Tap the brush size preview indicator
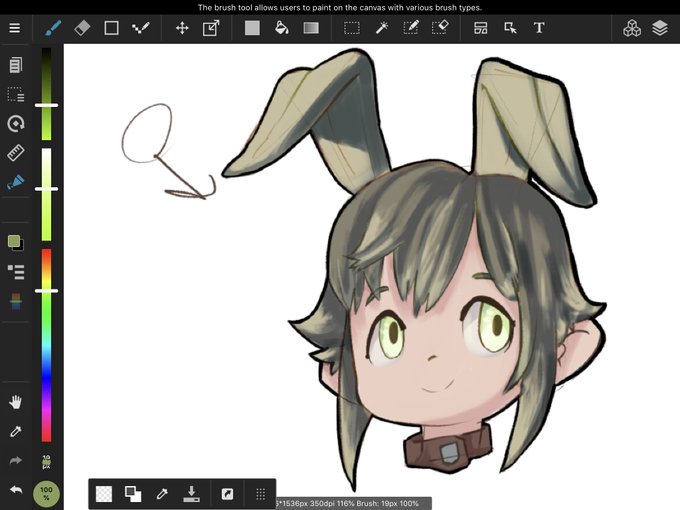The width and height of the screenshot is (680, 510). [x=46, y=462]
